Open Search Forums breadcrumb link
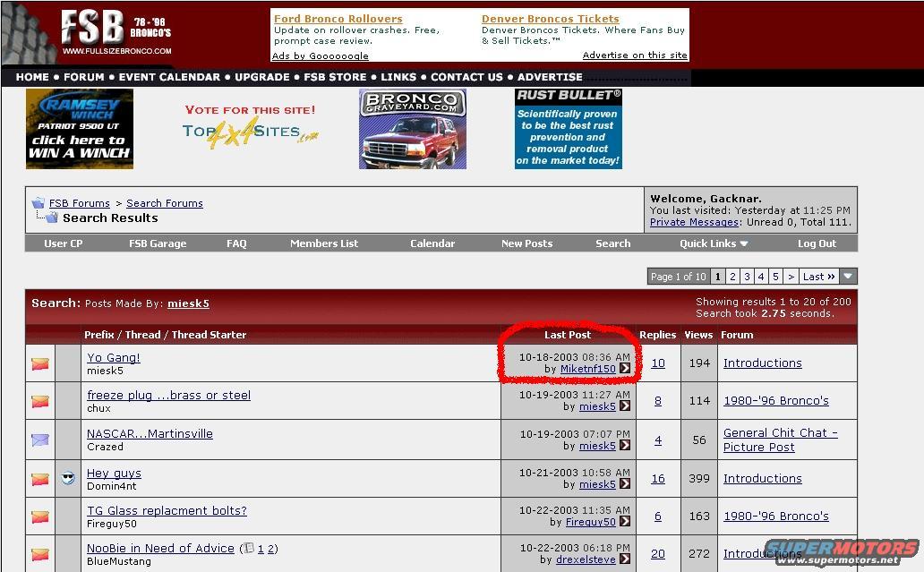 165,203
